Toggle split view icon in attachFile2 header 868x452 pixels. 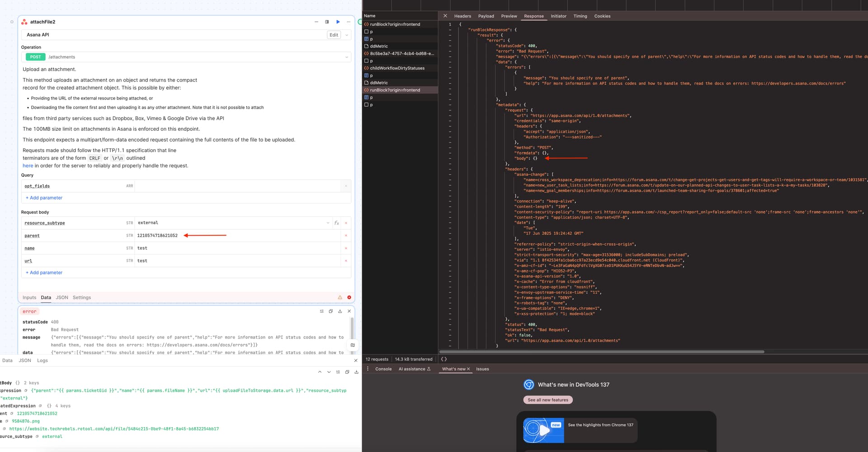[327, 22]
